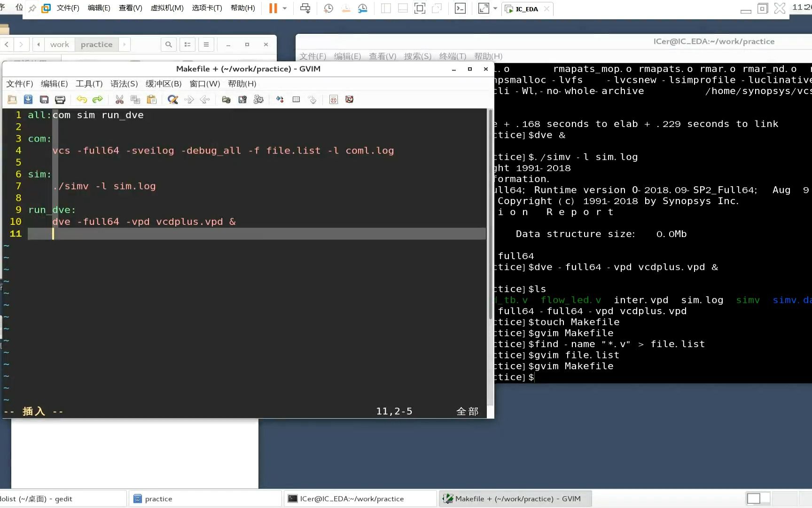Click the Redo icon in GVIM toolbar
Screen dimensions: 812x508
coord(97,99)
